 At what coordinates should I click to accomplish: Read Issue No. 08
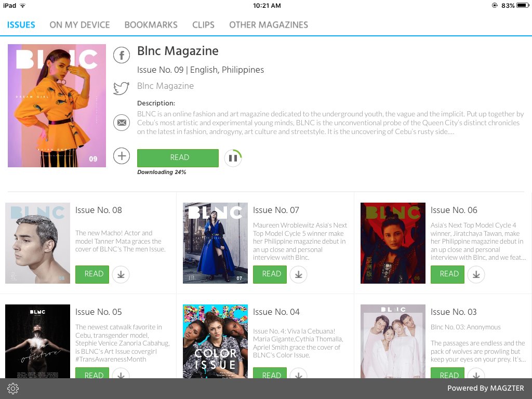point(92,274)
